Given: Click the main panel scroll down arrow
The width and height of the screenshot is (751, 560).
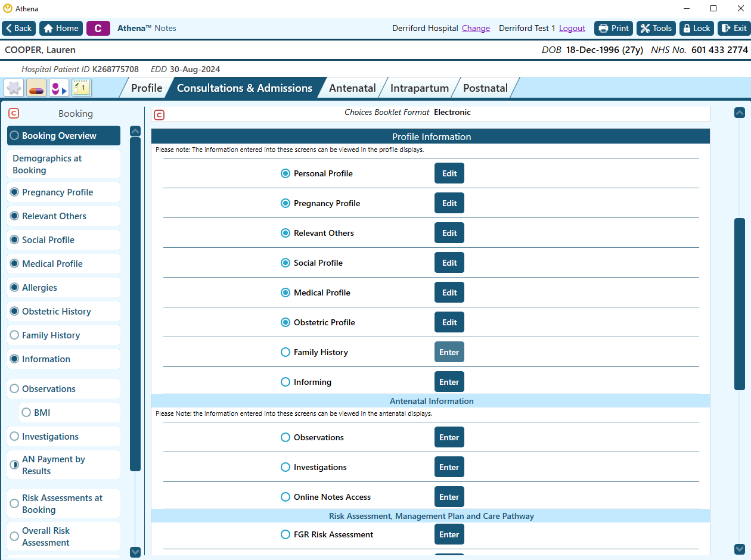Looking at the screenshot, I should click(740, 549).
